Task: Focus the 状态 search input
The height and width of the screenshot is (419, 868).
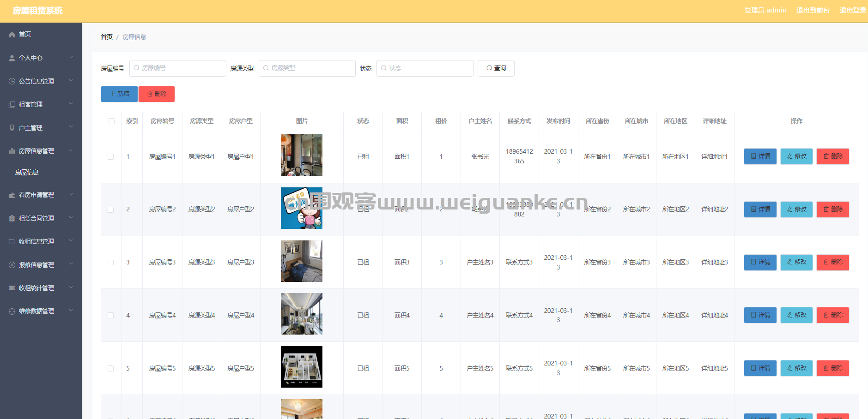Action: (425, 68)
